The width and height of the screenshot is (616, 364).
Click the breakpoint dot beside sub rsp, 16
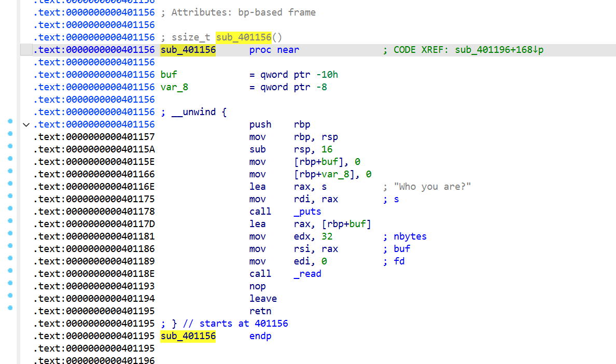[10, 146]
